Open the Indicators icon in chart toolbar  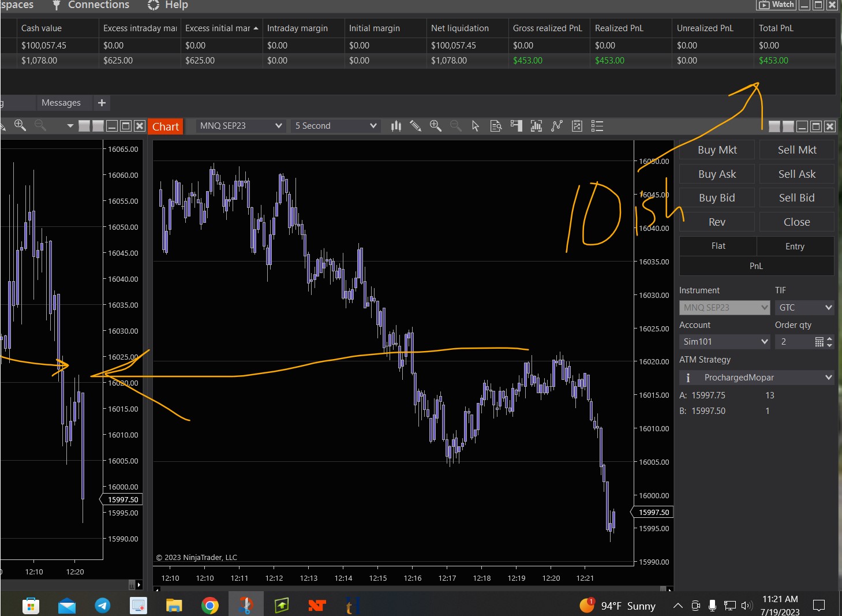(x=536, y=126)
